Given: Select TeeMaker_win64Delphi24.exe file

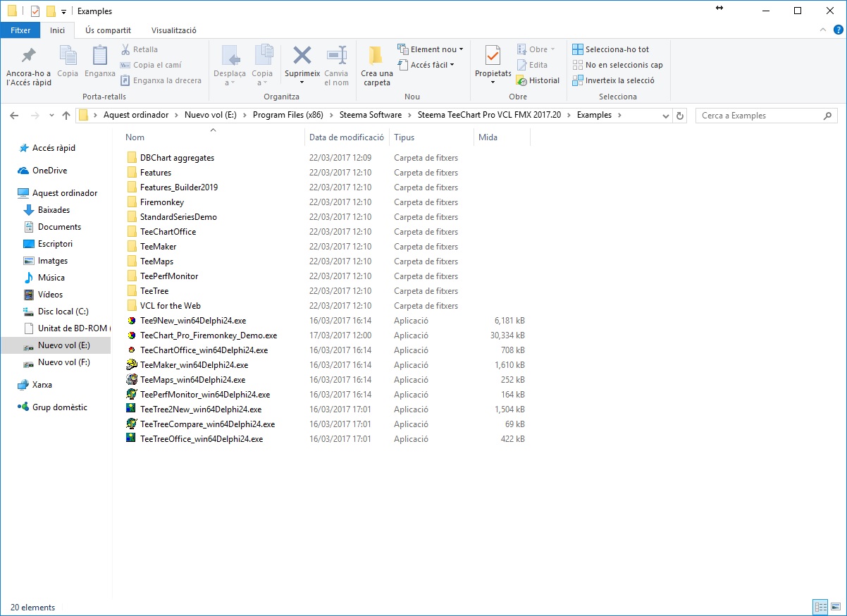Looking at the screenshot, I should 194,365.
